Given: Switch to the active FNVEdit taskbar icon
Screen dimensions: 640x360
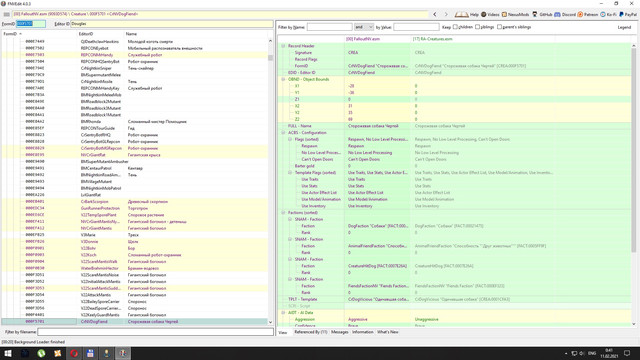Looking at the screenshot, I should 123,353.
